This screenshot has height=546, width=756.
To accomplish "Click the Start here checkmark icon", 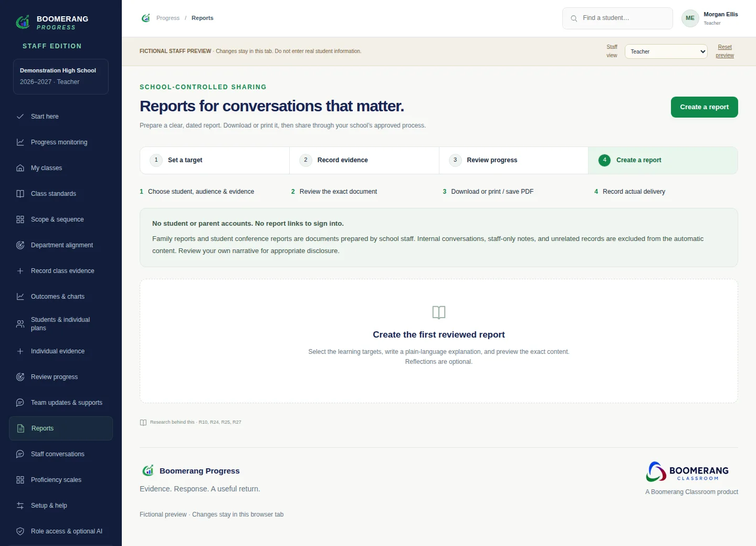I will [x=20, y=117].
